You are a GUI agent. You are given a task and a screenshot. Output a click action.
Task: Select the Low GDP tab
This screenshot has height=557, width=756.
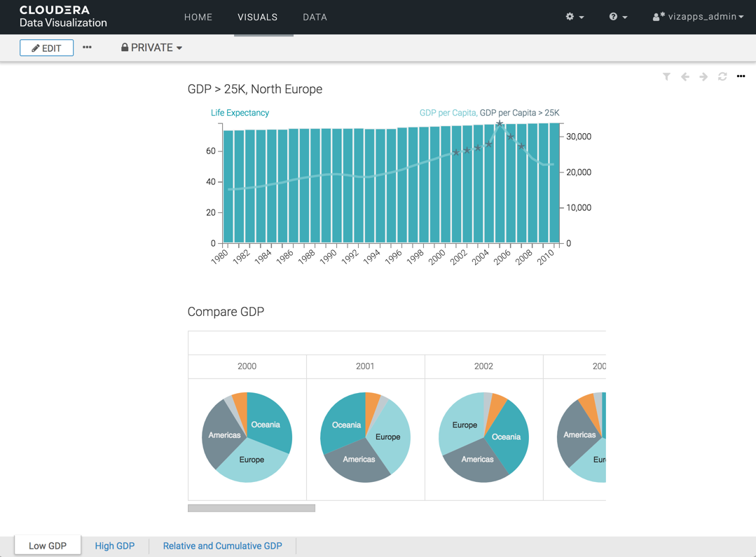(48, 546)
